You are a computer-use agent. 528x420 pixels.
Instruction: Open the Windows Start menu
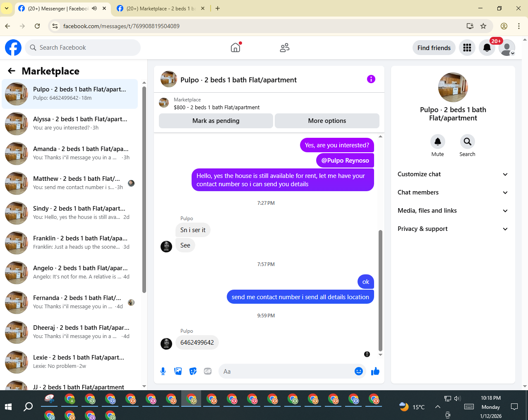coord(8,407)
